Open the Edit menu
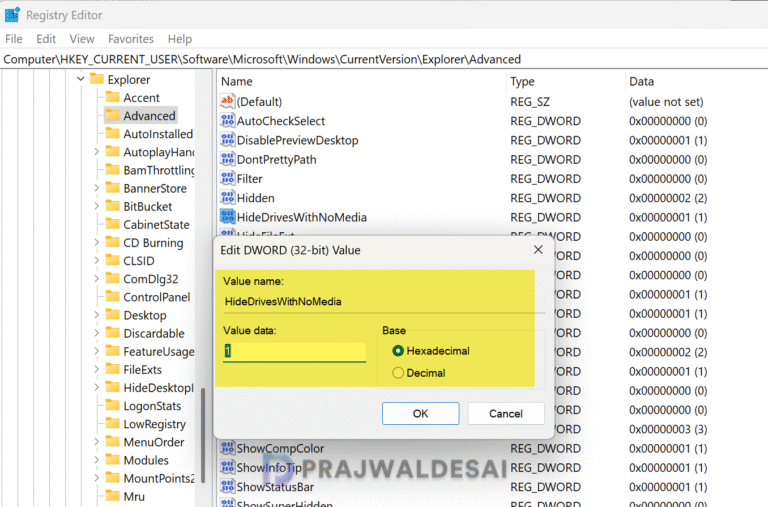The image size is (768, 507). pyautogui.click(x=46, y=39)
